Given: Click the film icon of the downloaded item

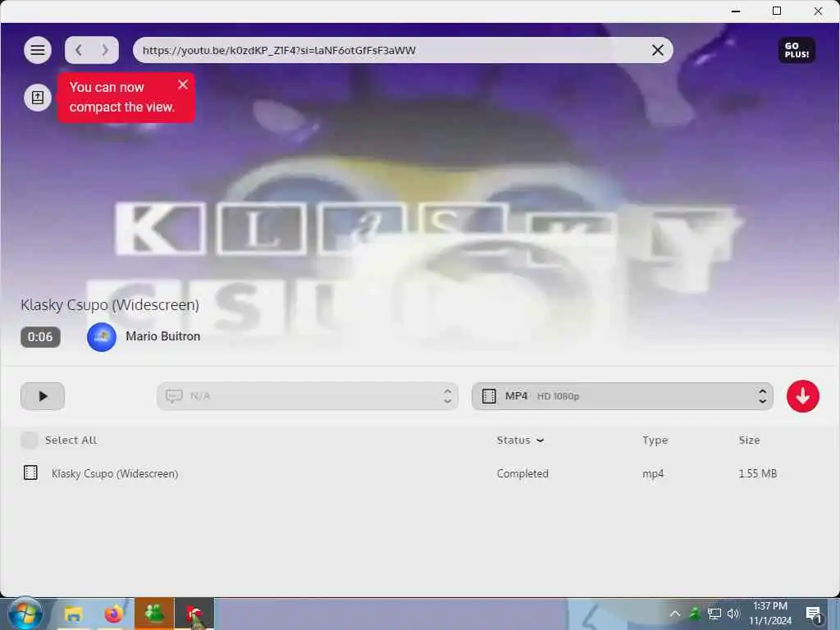Looking at the screenshot, I should click(30, 472).
